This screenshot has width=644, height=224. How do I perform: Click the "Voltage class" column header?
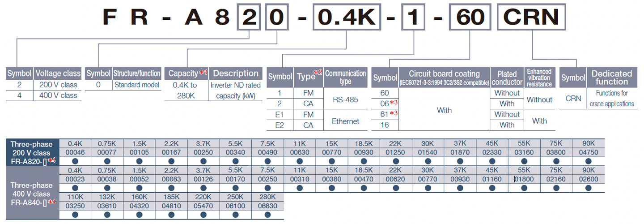[58, 73]
